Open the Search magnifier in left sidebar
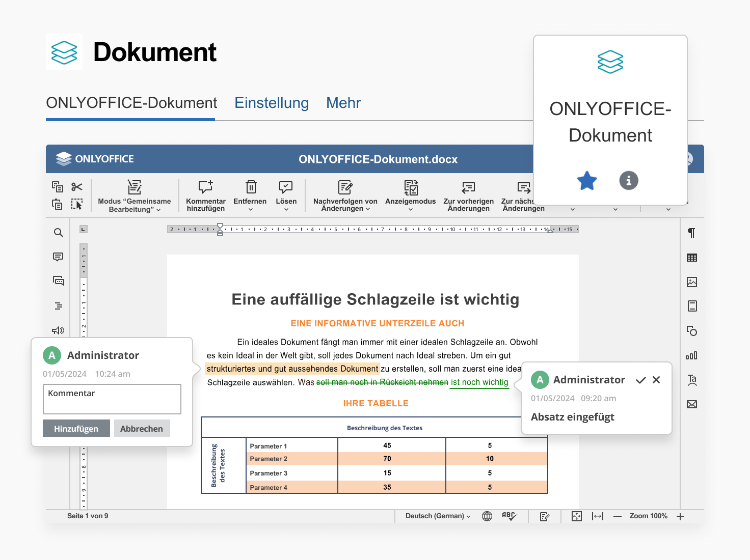The width and height of the screenshot is (750, 560). coord(59,233)
